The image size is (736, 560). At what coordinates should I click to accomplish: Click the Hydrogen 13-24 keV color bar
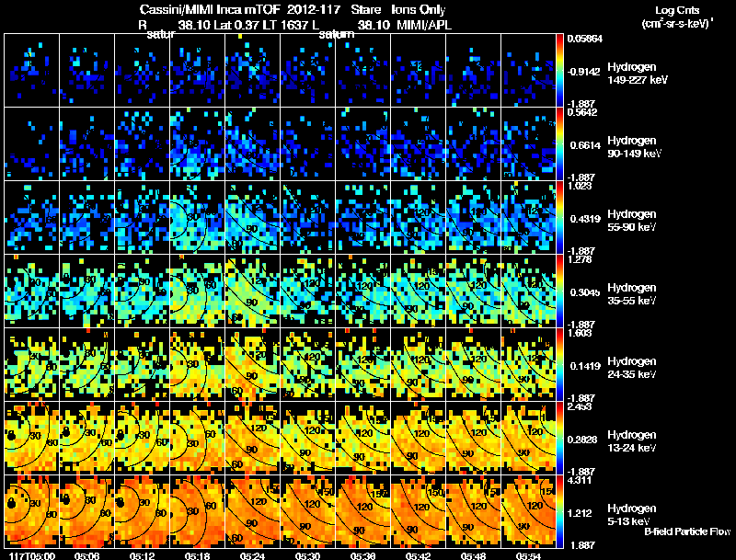click(x=559, y=439)
